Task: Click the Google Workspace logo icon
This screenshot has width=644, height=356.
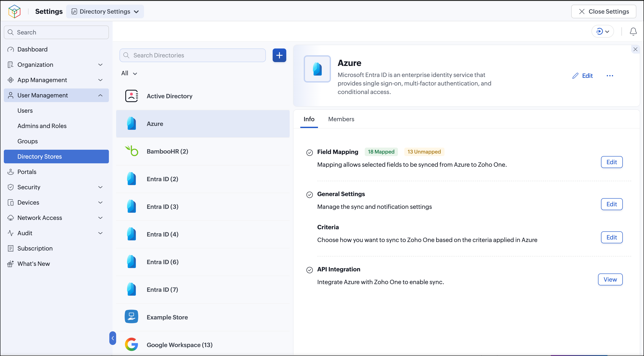Action: 131,345
